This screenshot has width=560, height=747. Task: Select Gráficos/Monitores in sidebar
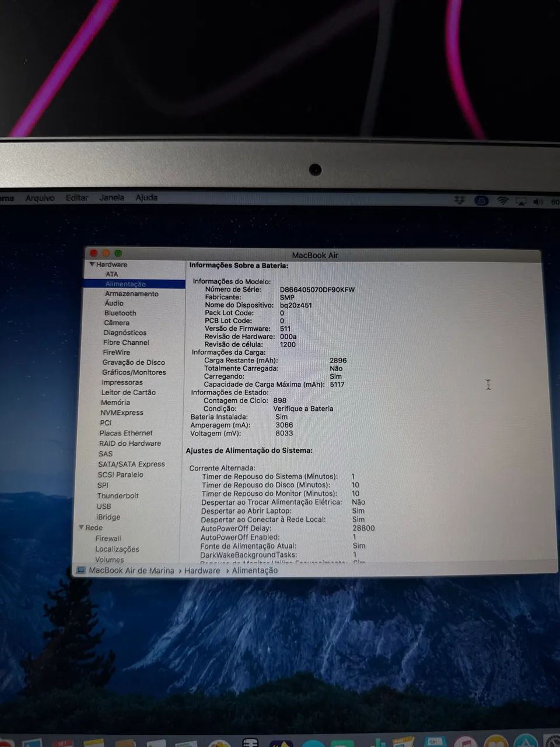coord(134,372)
